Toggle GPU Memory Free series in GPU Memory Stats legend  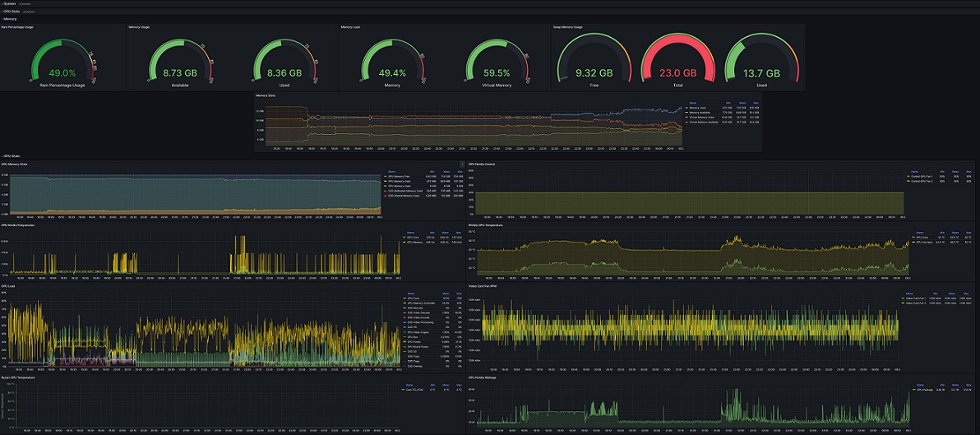tap(399, 176)
